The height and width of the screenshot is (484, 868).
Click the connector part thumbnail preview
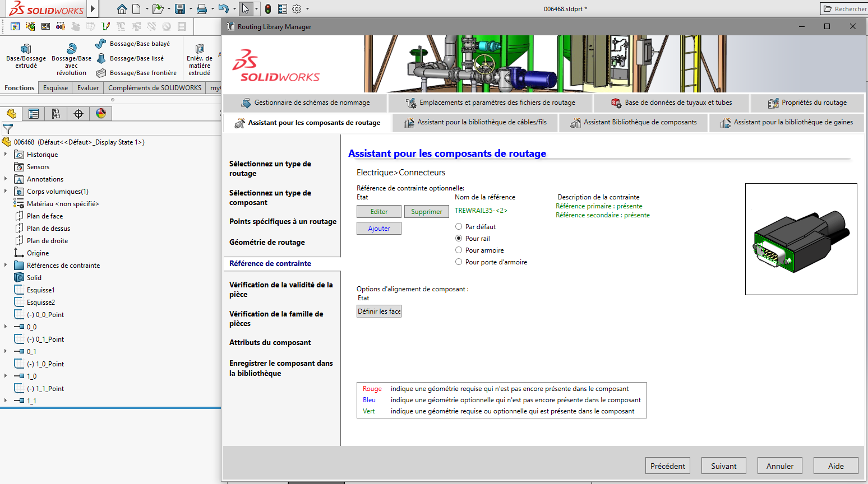pyautogui.click(x=801, y=239)
